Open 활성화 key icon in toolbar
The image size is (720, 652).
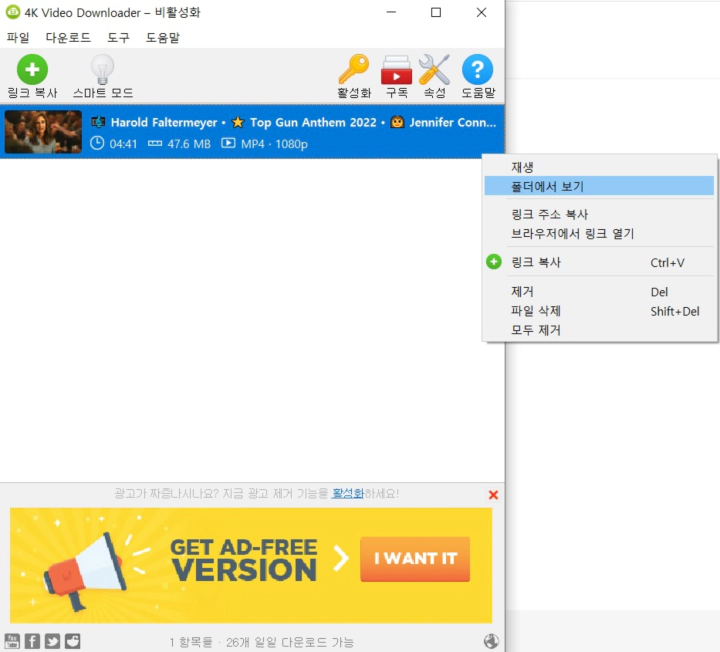[354, 69]
